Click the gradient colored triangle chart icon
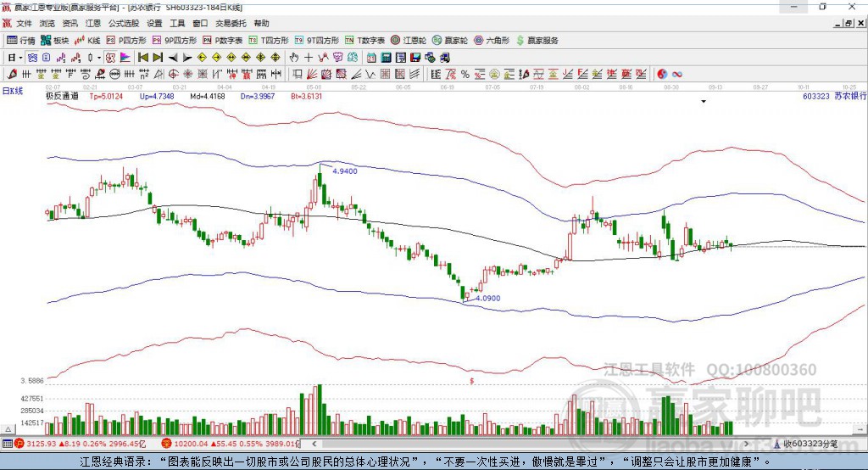Screen dimensions: 868x470 [125, 58]
